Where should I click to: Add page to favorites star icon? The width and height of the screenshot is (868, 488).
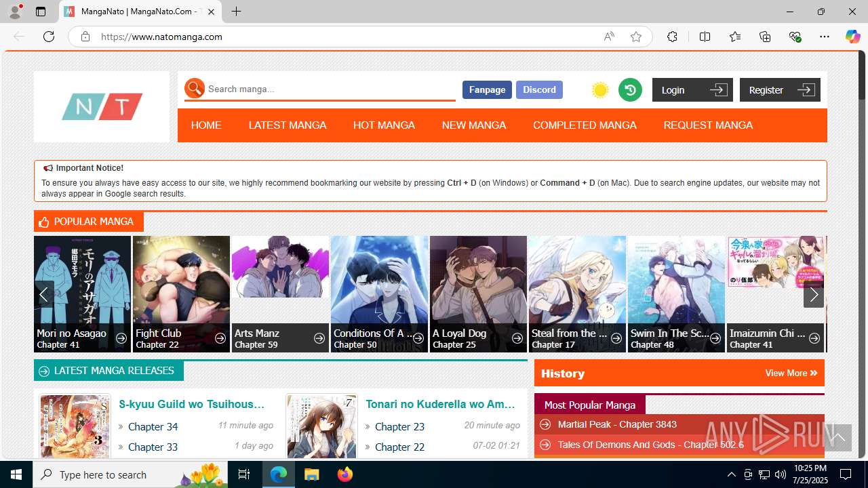(635, 37)
